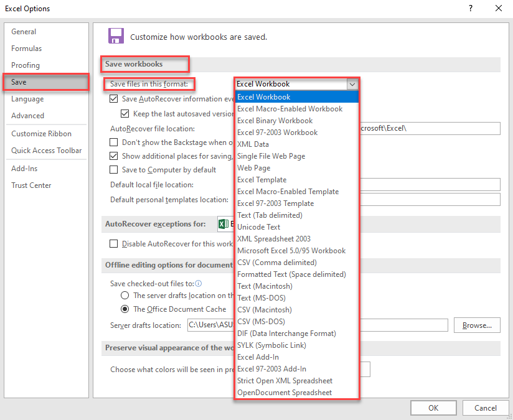
Task: Open the Proofing options category
Action: 46,65
